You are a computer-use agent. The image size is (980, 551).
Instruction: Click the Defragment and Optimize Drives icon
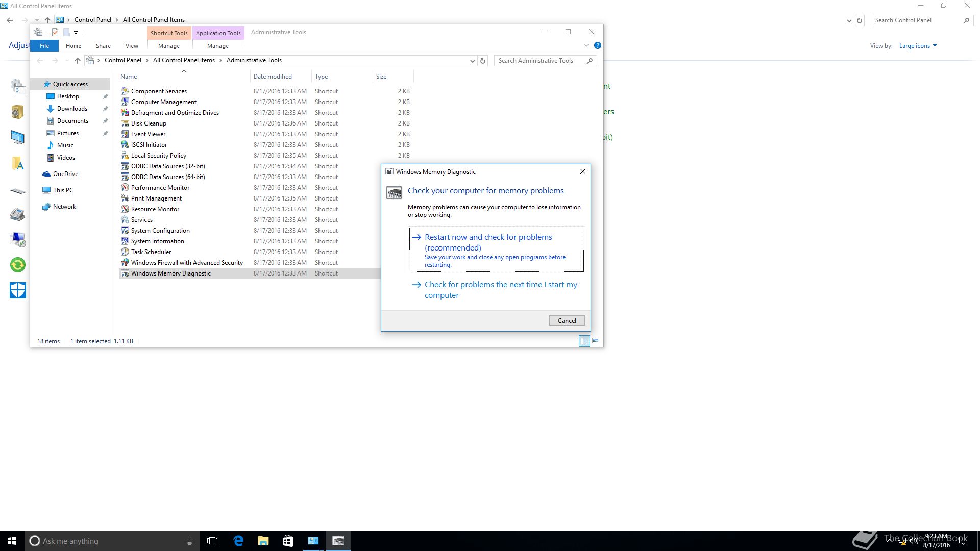125,112
